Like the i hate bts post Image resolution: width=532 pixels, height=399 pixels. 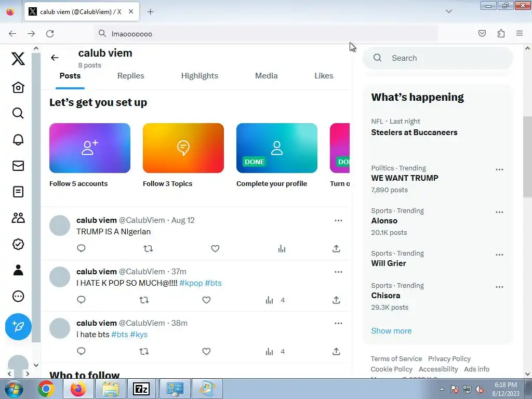[x=206, y=352]
